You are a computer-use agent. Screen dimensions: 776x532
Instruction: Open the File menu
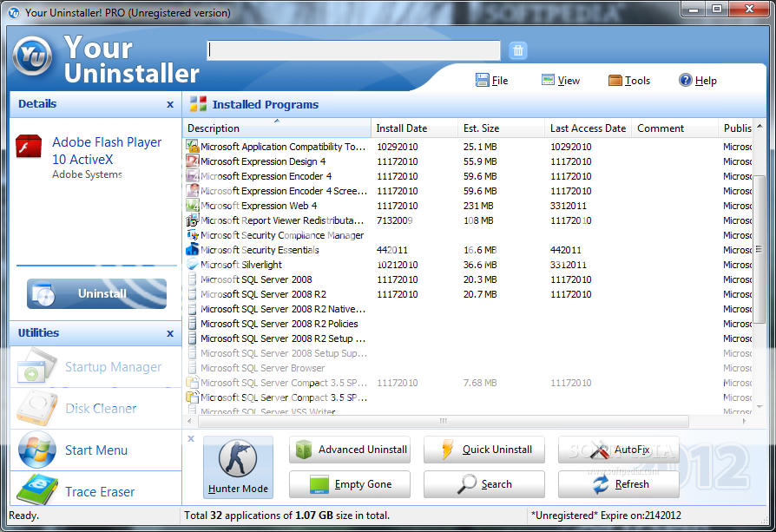click(x=491, y=80)
